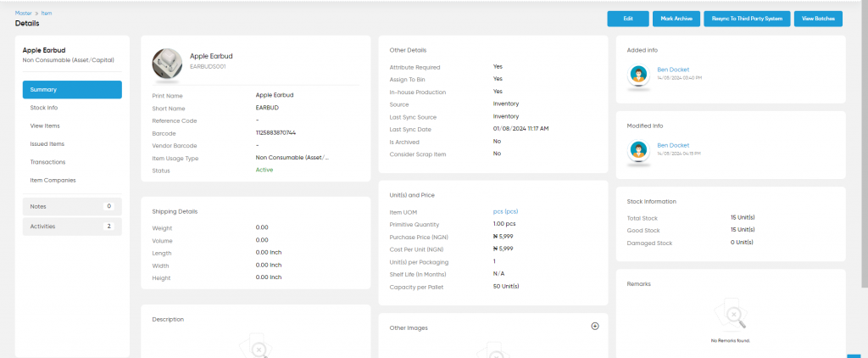This screenshot has width=868, height=358.
Task: Open the Item breadcrumb link
Action: point(47,13)
